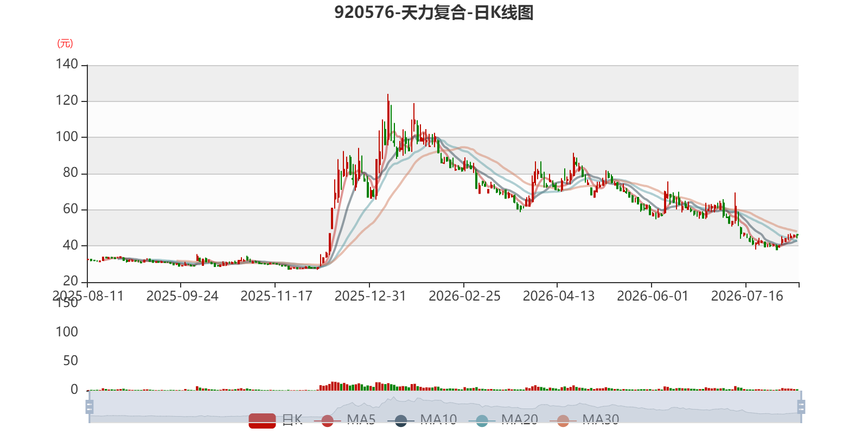Click the tallest volume bar in December
The height and width of the screenshot is (434, 868).
tap(334, 386)
